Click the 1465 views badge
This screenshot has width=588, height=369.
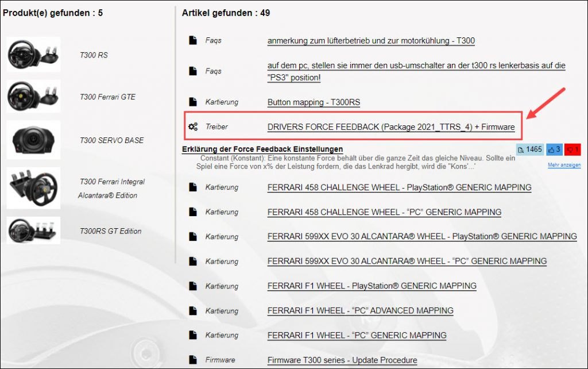tap(530, 149)
